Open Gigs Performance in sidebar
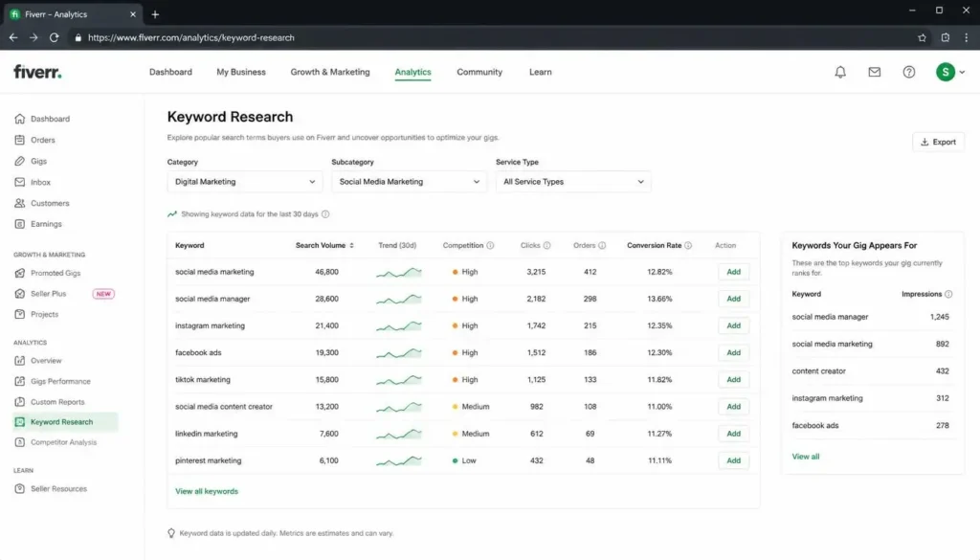The image size is (980, 560). [60, 381]
